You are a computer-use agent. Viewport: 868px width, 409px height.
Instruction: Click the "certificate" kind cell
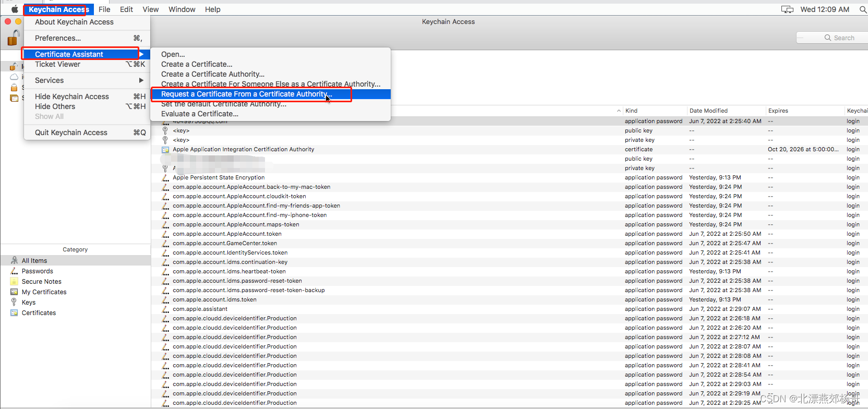tap(638, 149)
